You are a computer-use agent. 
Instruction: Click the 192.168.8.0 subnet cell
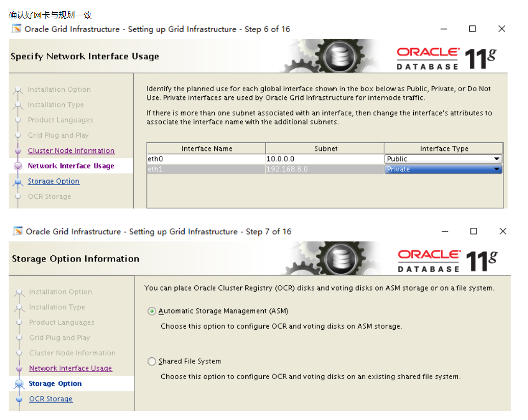(325, 169)
